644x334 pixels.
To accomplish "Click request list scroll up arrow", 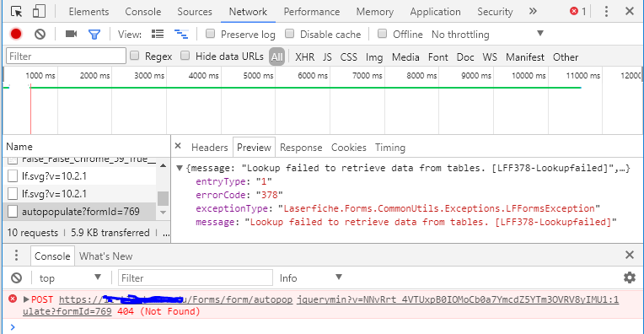I will tap(163, 165).
